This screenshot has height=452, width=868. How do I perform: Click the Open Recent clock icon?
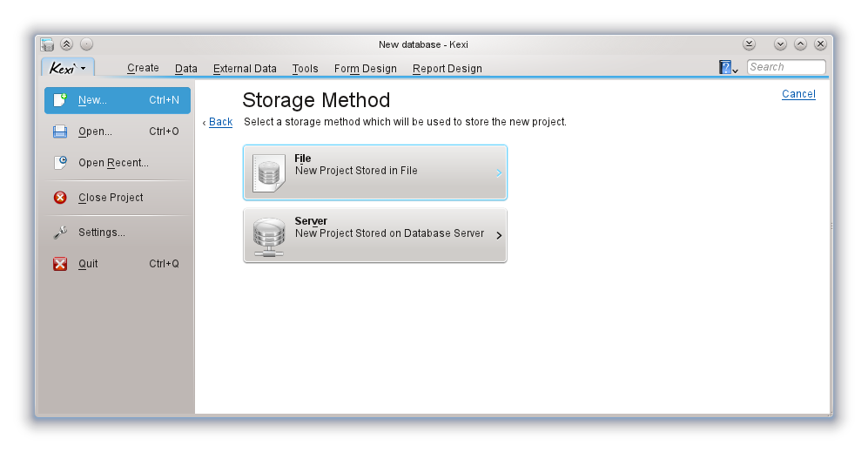point(60,163)
